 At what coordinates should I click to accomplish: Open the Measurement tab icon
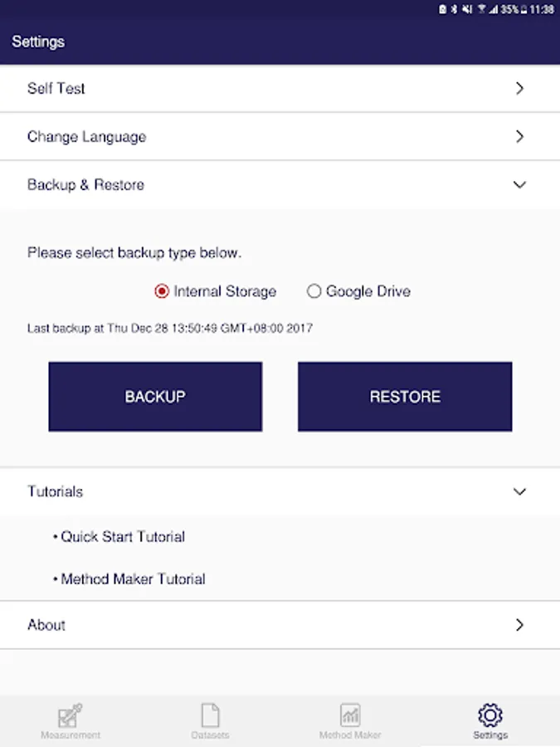[x=70, y=715]
